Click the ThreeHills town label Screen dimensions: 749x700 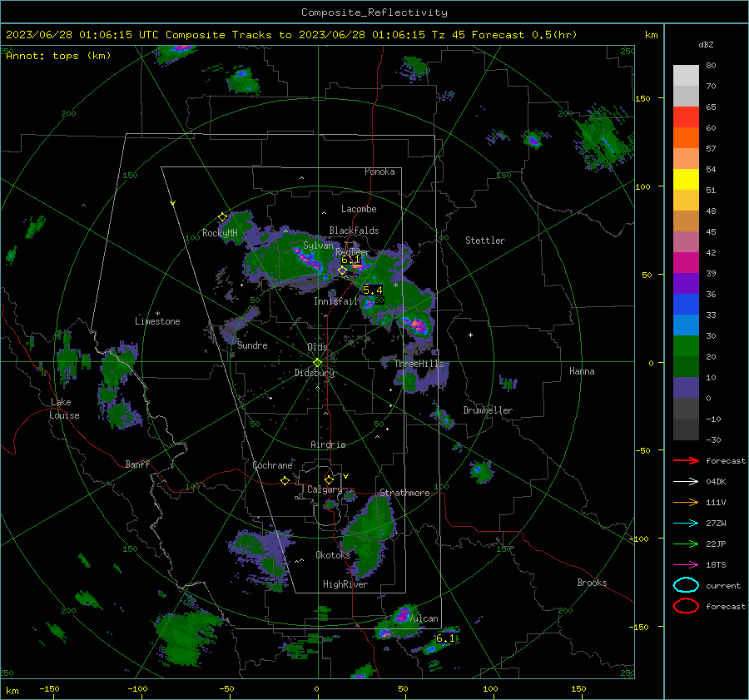point(419,364)
